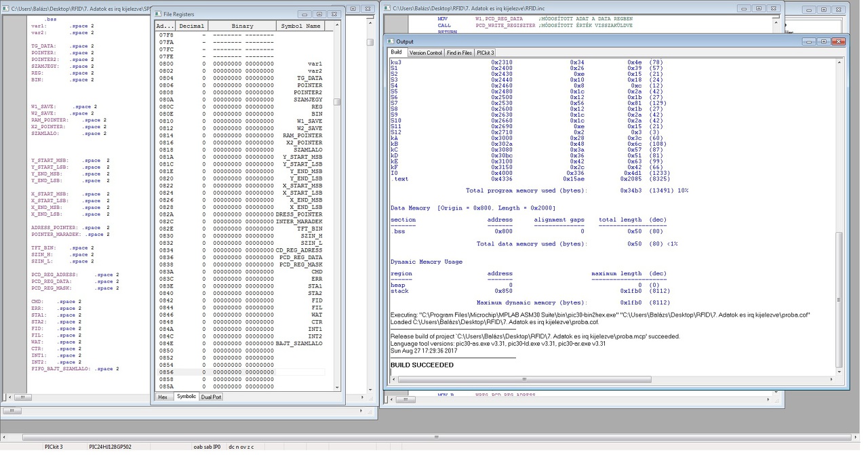This screenshot has height=455, width=868.
Task: Maximize the RFID.inc editor window
Action: [758, 8]
